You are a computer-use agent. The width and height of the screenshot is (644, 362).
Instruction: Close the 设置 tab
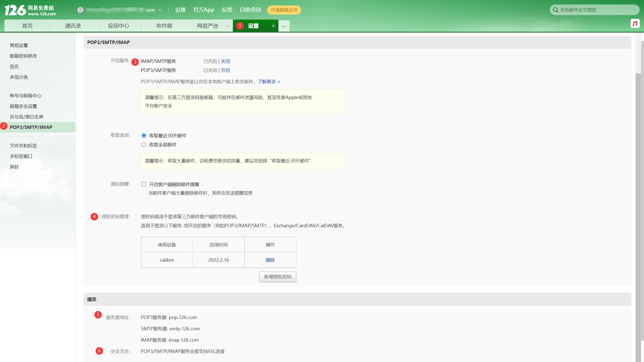273,26
